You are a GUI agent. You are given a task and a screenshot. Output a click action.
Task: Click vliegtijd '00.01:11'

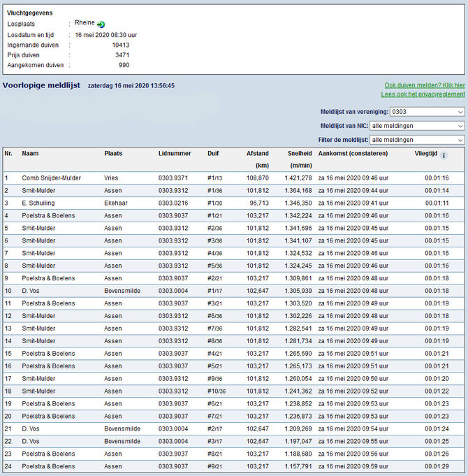pos(437,203)
